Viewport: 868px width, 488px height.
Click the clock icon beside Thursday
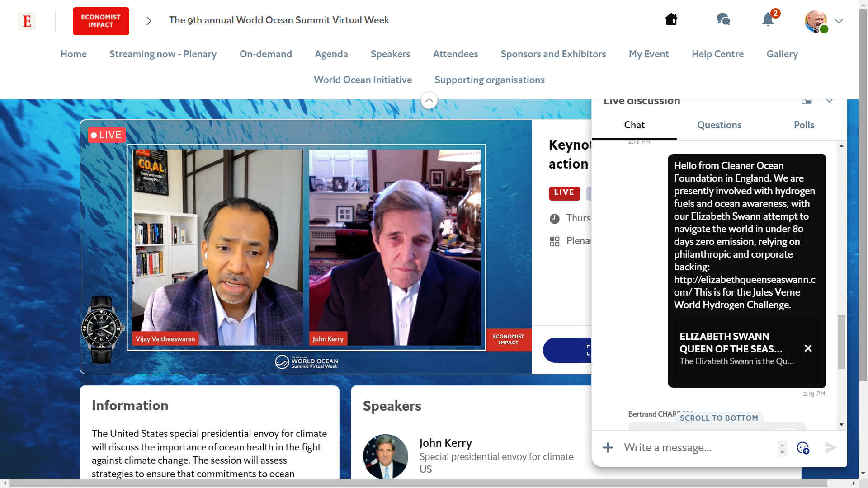click(x=555, y=219)
